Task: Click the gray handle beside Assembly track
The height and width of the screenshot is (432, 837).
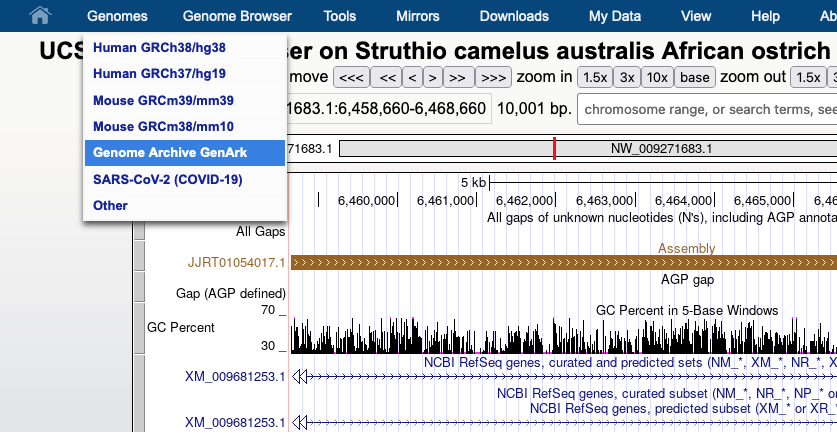Action: [139, 256]
